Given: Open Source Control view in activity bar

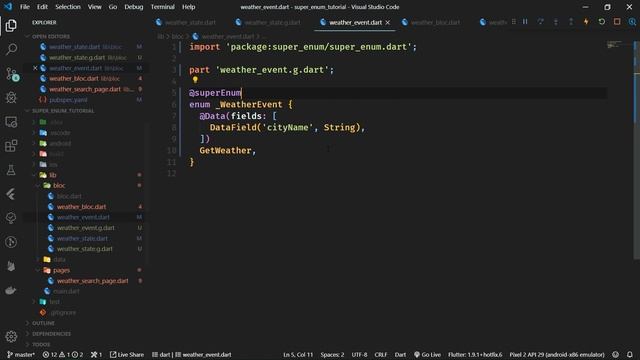Looking at the screenshot, I should 11,74.
